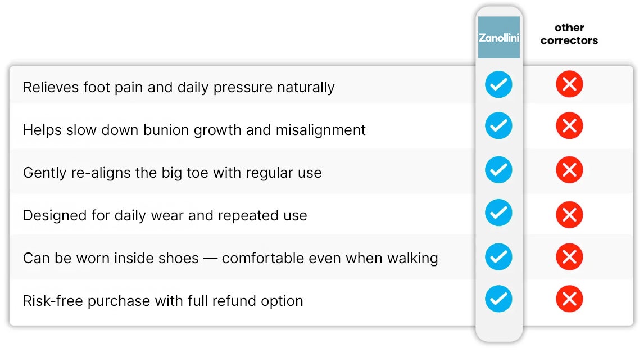Screen dimensions: 644x352
Task: Click blue checkmark for daily wear row
Action: (x=498, y=213)
